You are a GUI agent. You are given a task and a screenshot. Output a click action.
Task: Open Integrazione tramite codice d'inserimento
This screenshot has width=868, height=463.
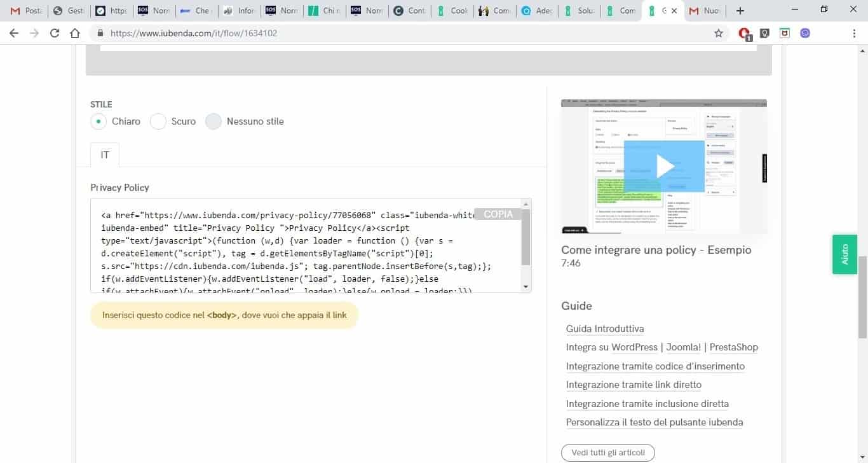(655, 366)
